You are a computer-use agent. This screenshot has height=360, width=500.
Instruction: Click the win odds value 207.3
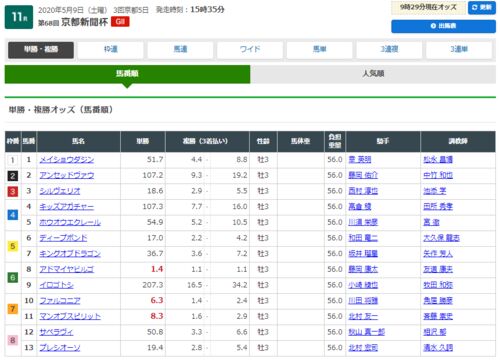[153, 285]
